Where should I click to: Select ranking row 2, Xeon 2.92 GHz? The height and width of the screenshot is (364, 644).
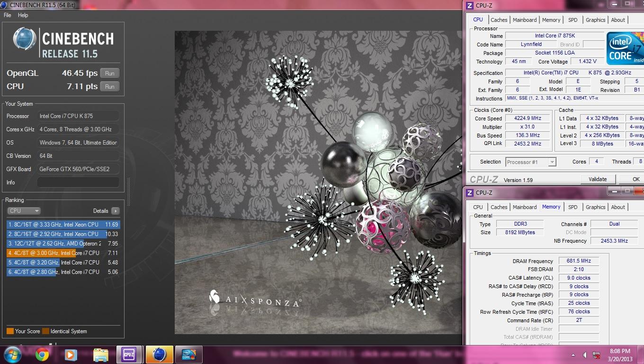(x=63, y=234)
